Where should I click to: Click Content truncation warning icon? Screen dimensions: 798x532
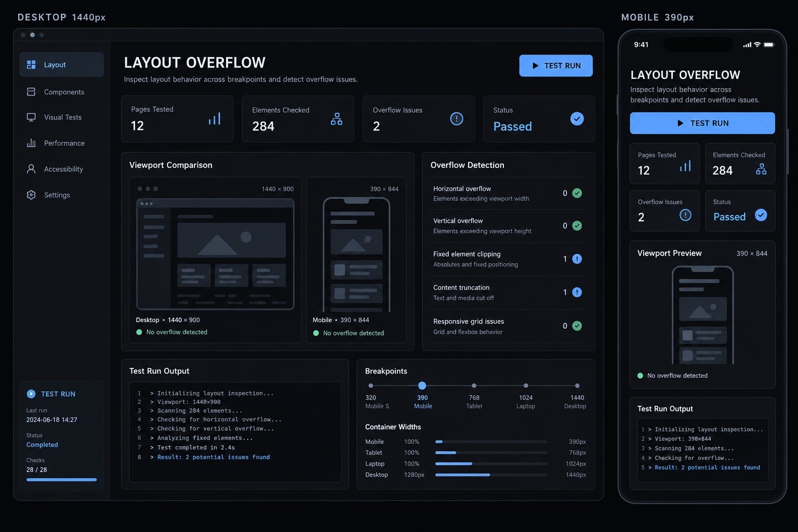click(577, 292)
